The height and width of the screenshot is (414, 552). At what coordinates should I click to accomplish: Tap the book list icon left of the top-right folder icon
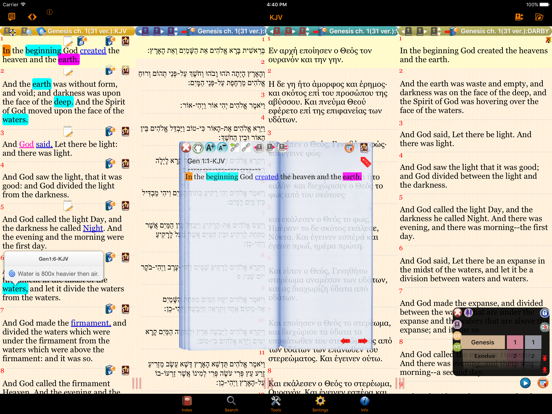point(519,17)
